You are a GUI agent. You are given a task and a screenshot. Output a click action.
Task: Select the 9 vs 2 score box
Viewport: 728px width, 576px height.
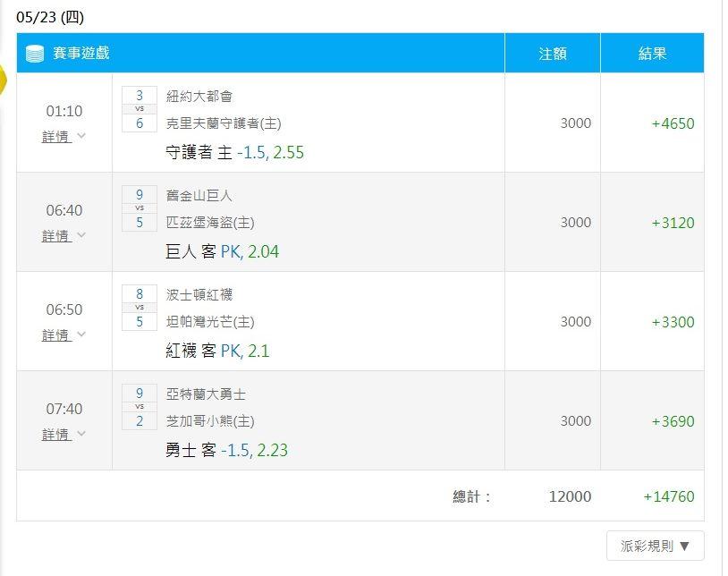[x=140, y=407]
